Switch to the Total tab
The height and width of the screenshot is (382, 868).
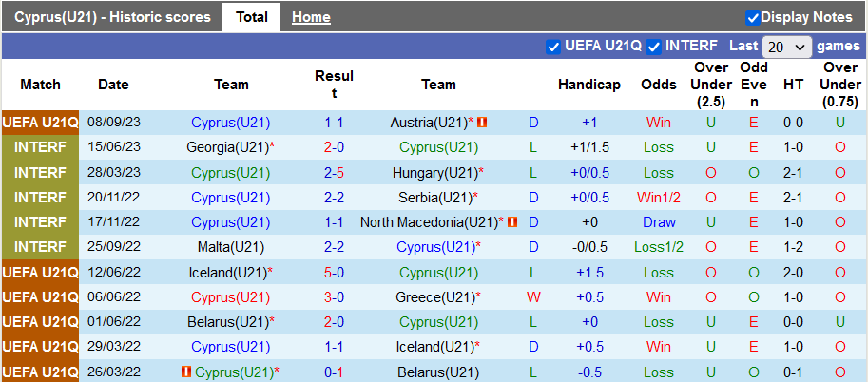tap(252, 17)
